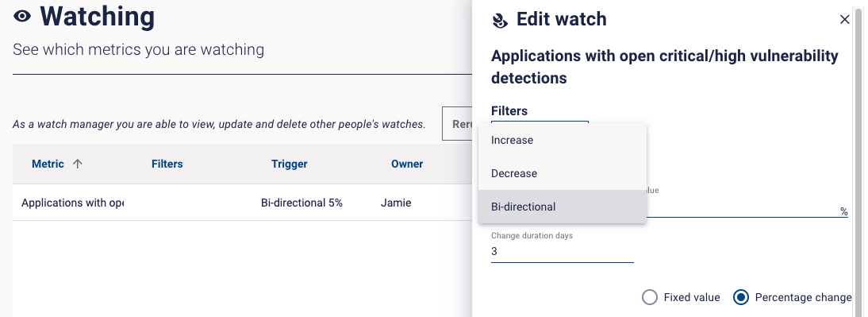Screen dimensions: 868x317
Task: Select the Bi-directional dropdown option
Action: click(563, 207)
